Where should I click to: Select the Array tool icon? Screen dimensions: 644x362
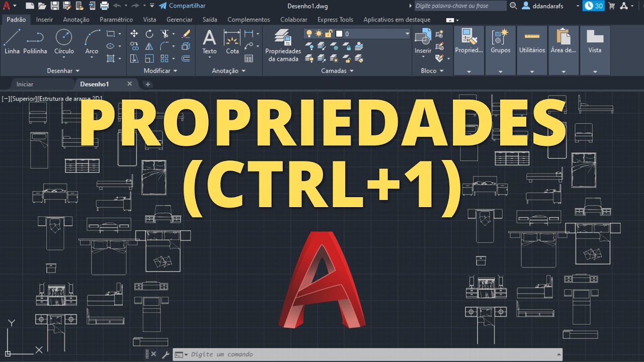(x=165, y=58)
